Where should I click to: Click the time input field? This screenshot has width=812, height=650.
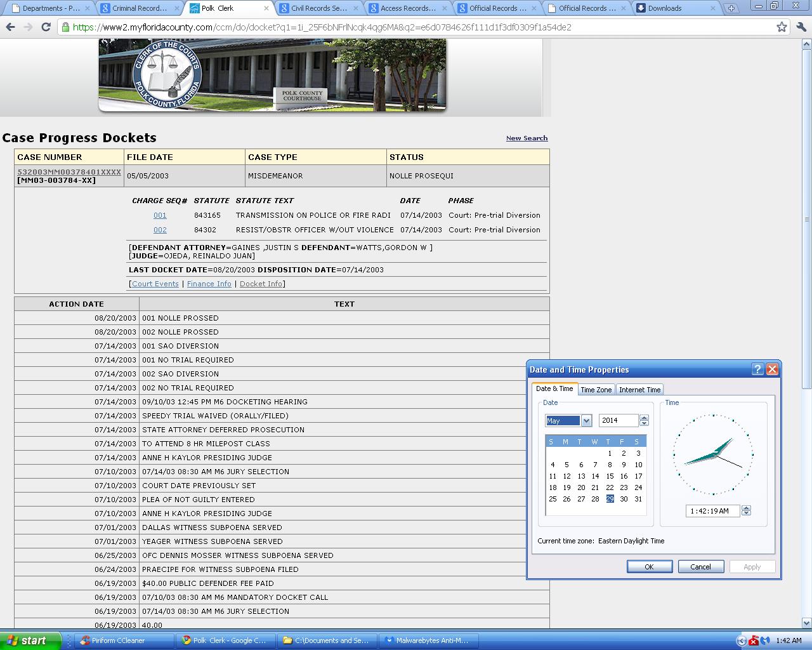click(x=712, y=511)
